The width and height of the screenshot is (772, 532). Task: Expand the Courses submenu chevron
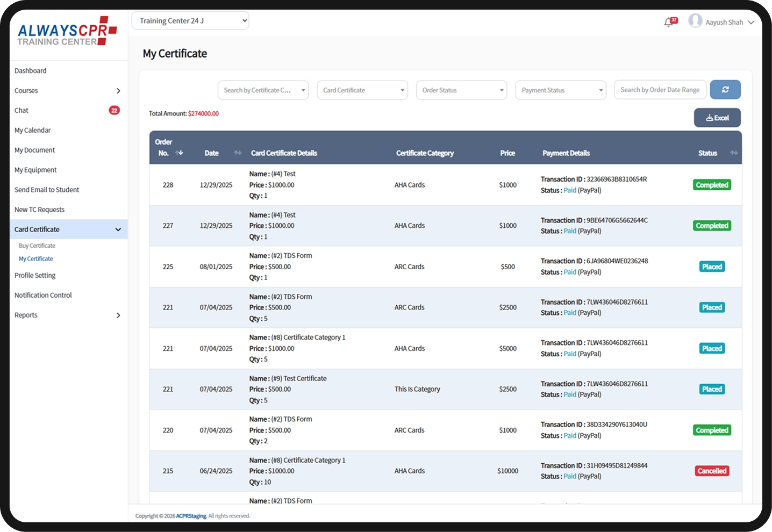tap(118, 91)
